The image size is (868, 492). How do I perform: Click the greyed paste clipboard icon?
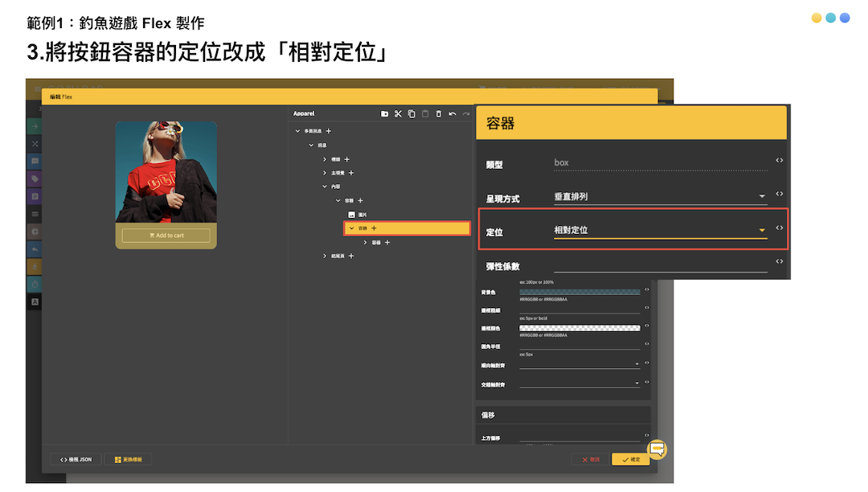(x=425, y=114)
